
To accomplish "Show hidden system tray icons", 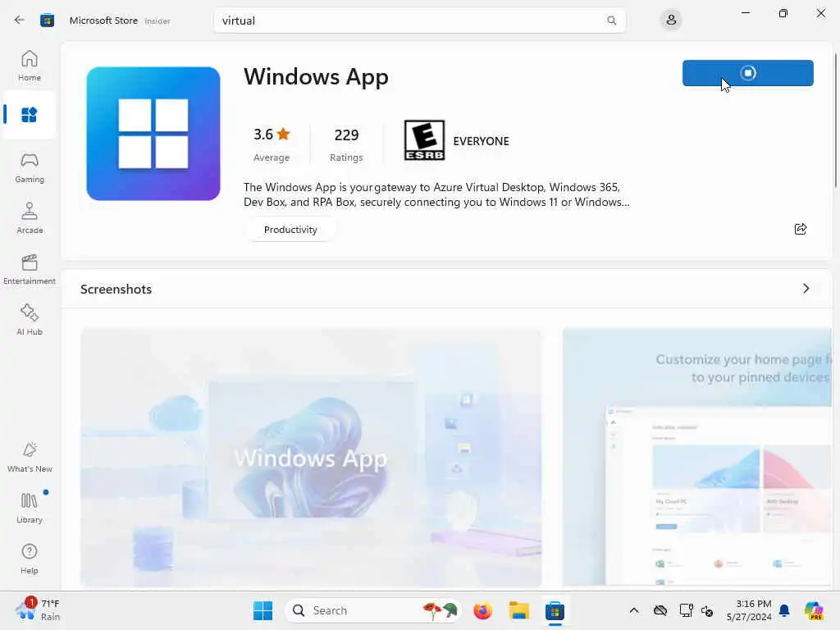I will [x=634, y=610].
